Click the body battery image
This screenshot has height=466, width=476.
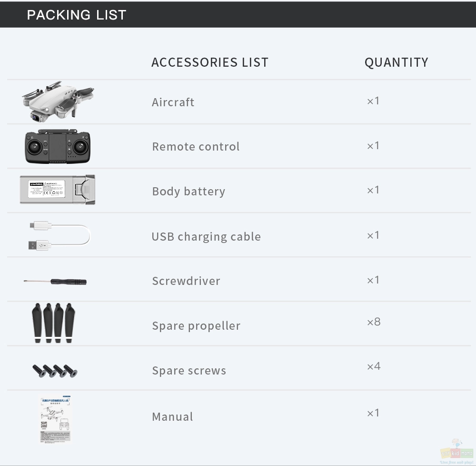(x=58, y=190)
